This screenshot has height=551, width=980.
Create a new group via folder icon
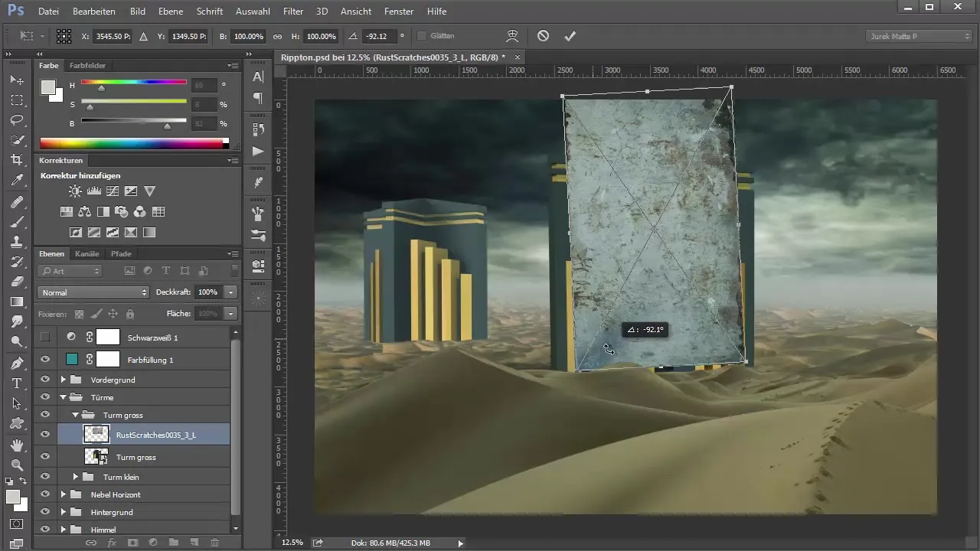(174, 542)
